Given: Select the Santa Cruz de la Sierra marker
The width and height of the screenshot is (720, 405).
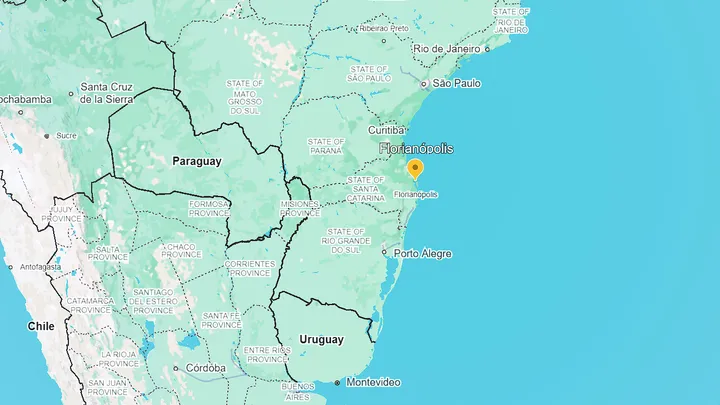Looking at the screenshot, I should (x=72, y=95).
